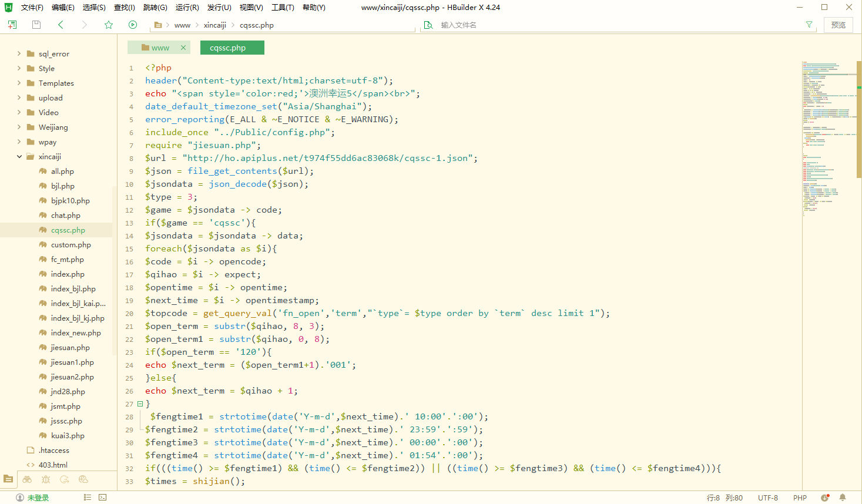Go back with the left arrow icon
Screen dimensions: 862x504
pos(61,25)
